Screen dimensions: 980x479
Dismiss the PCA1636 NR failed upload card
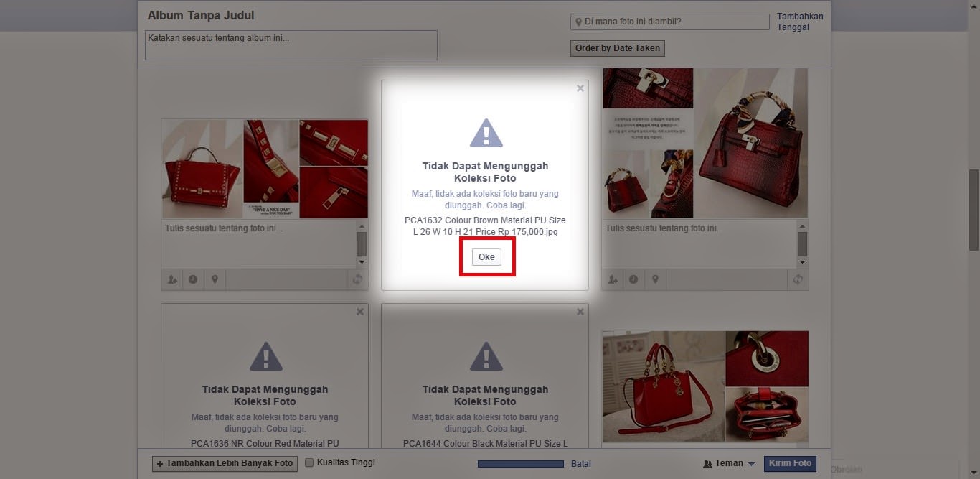tap(360, 312)
